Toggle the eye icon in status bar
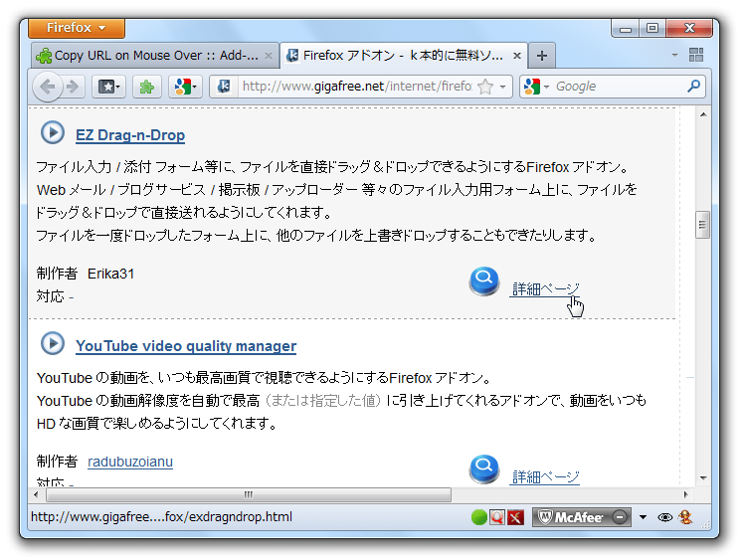 click(x=664, y=518)
